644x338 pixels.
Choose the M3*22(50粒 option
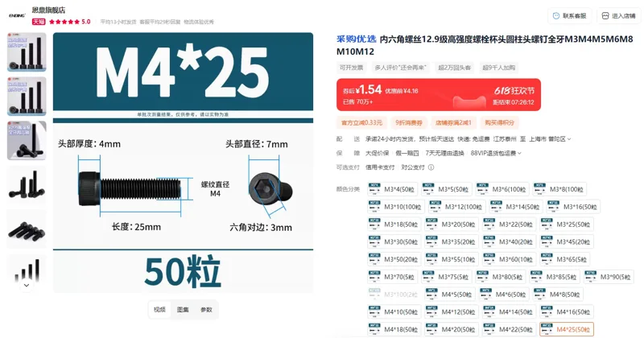(510, 225)
